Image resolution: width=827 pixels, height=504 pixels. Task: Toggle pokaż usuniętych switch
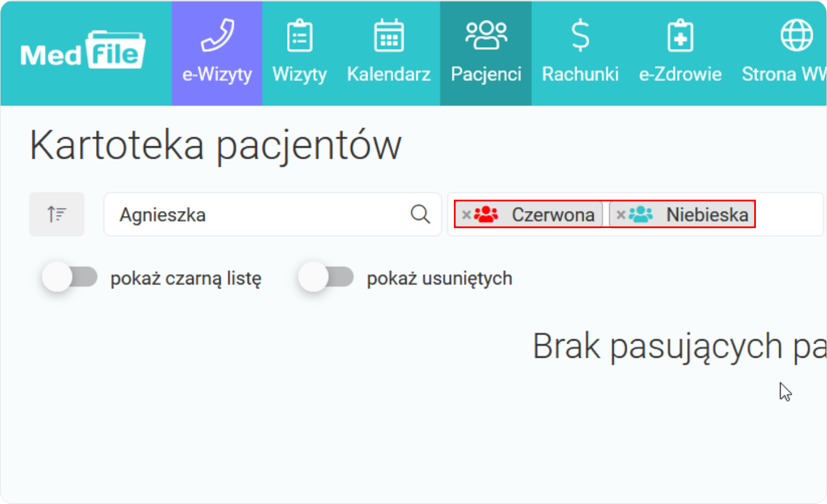326,278
